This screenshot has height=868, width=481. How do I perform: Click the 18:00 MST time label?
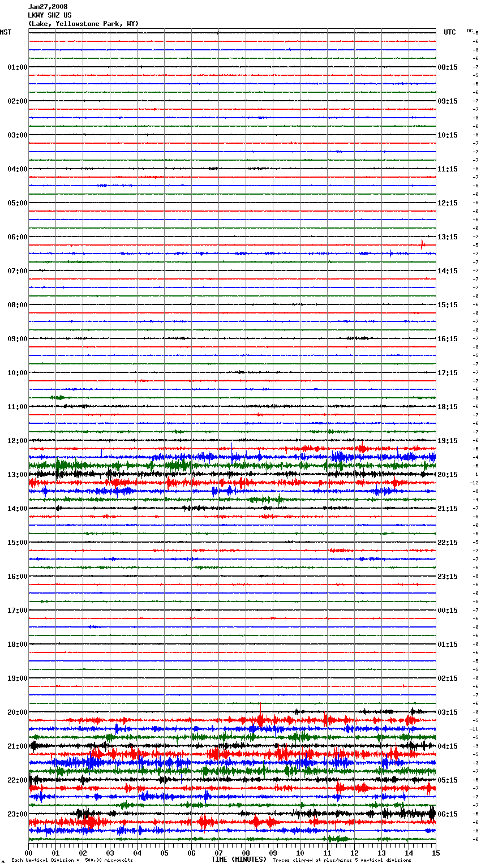[18, 644]
